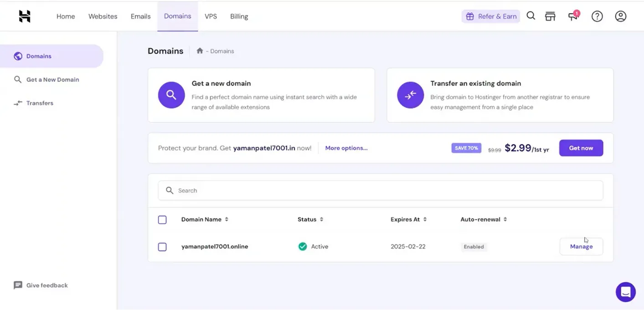This screenshot has height=310, width=644.
Task: Open the account profile icon
Action: (x=621, y=16)
